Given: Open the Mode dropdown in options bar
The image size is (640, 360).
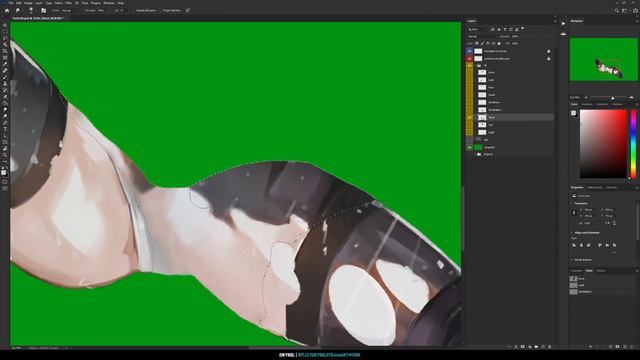Looking at the screenshot, I should [x=71, y=11].
